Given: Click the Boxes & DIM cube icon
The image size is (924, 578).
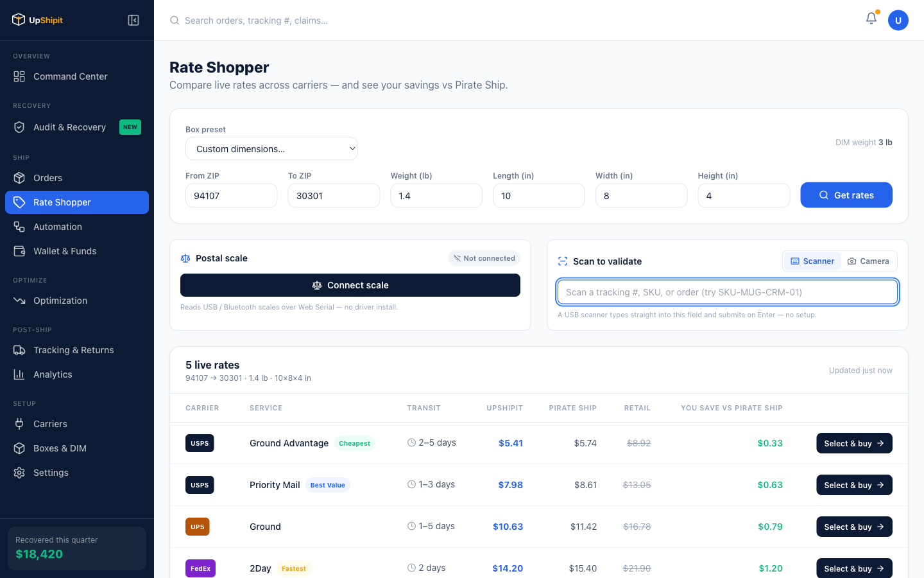Looking at the screenshot, I should pos(19,448).
